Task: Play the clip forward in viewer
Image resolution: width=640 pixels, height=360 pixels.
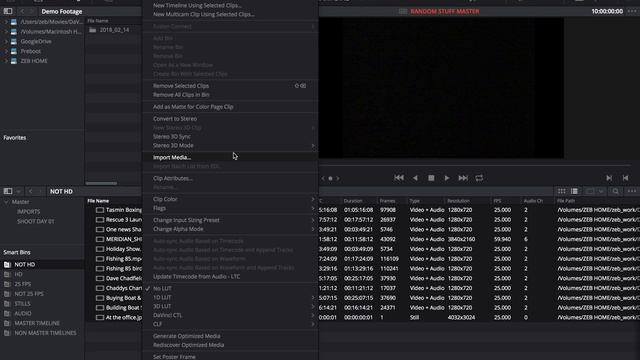Action: click(x=447, y=178)
